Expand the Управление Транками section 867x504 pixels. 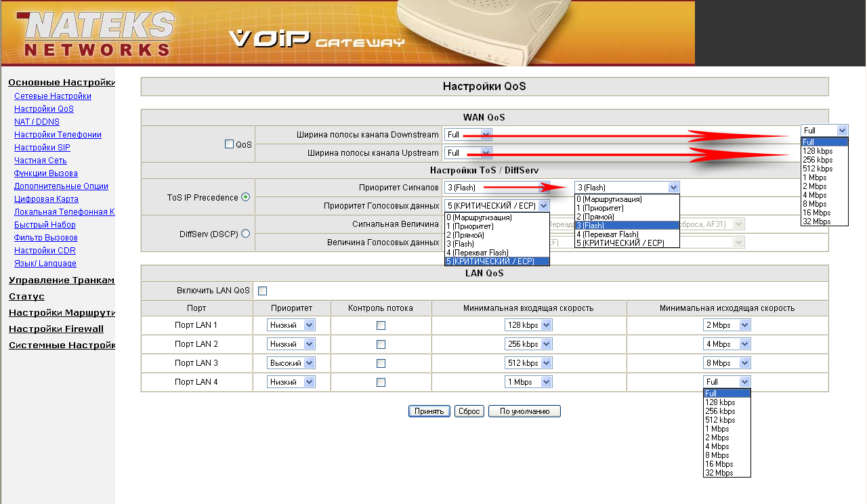62,280
